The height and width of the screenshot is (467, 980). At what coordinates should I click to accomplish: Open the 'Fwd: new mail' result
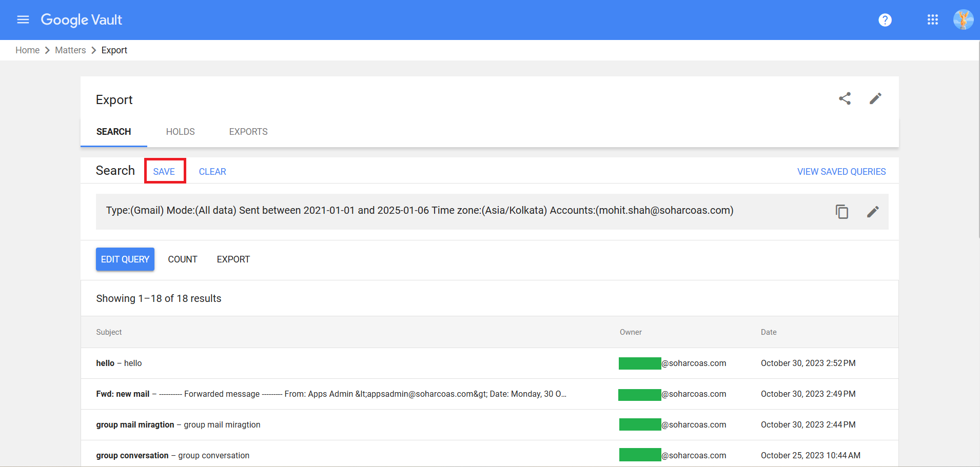pyautogui.click(x=489, y=394)
